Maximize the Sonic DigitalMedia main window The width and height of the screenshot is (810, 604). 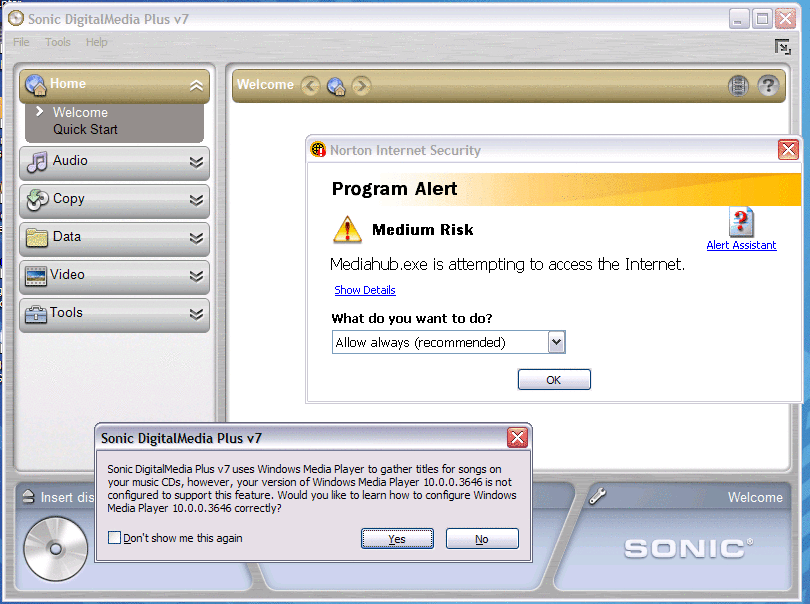pyautogui.click(x=762, y=19)
